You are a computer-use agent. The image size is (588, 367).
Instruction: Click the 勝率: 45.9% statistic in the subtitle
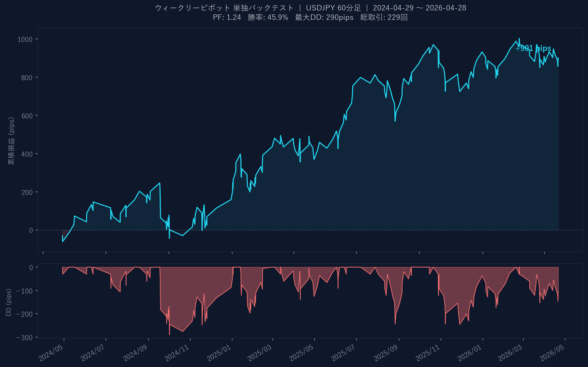(268, 17)
